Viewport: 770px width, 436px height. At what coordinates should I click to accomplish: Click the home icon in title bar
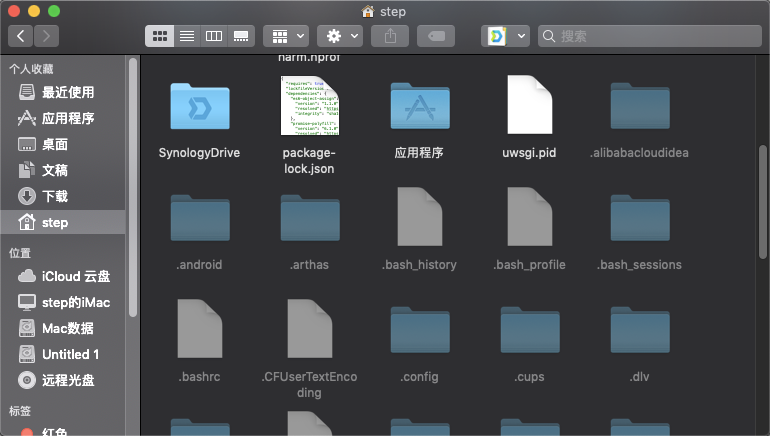coord(367,11)
